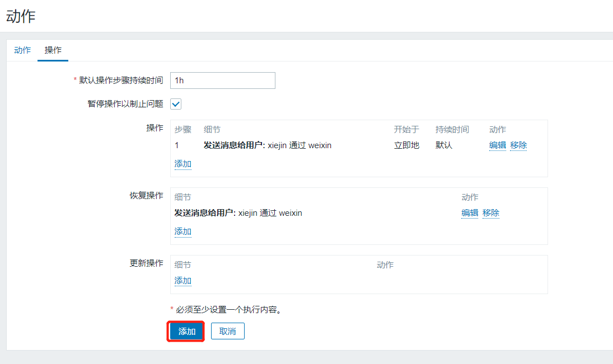Toggle the 暂停操作以制止问题 checkbox
This screenshot has height=364, width=613.
click(x=176, y=104)
